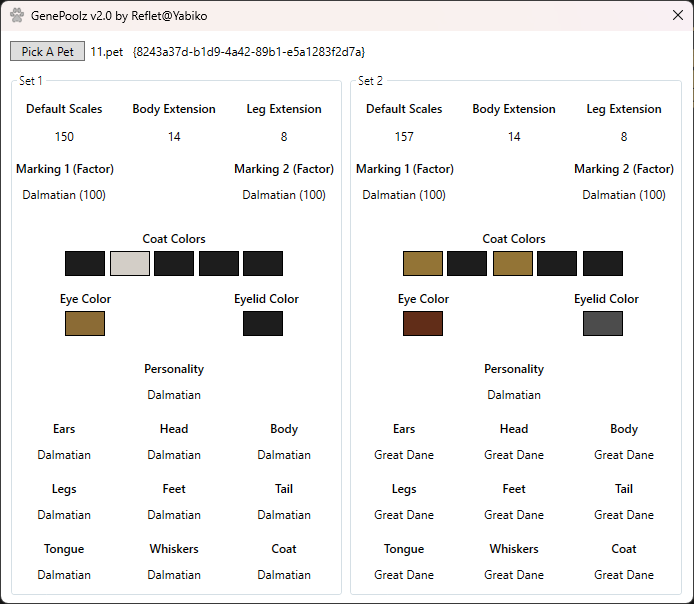Click Set 1 Personality heading
Viewport: 694px width, 604px height.
(174, 369)
